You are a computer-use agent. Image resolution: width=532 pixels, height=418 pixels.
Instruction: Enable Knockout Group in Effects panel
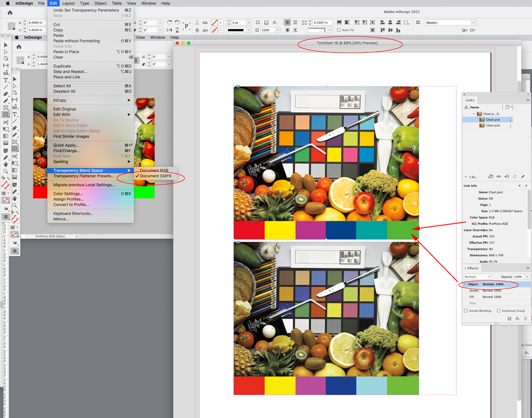(498, 310)
